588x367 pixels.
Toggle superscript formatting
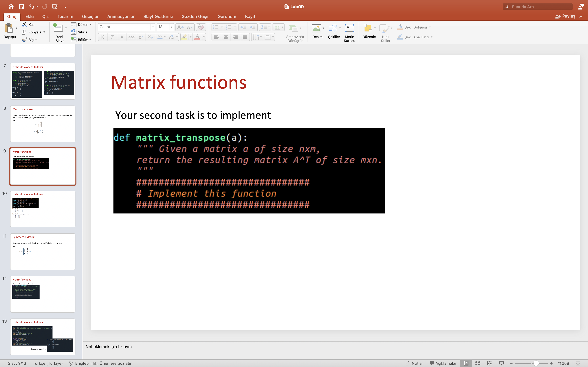click(x=141, y=37)
